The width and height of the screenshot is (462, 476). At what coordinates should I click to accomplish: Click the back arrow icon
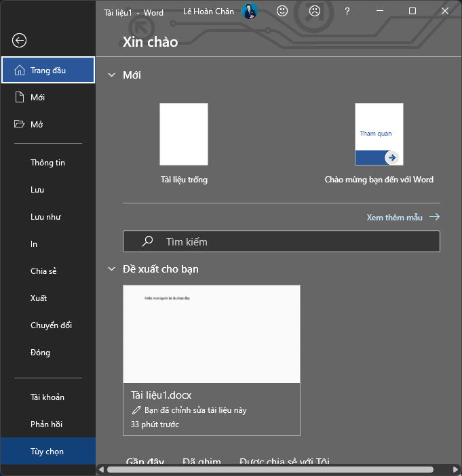tap(20, 41)
